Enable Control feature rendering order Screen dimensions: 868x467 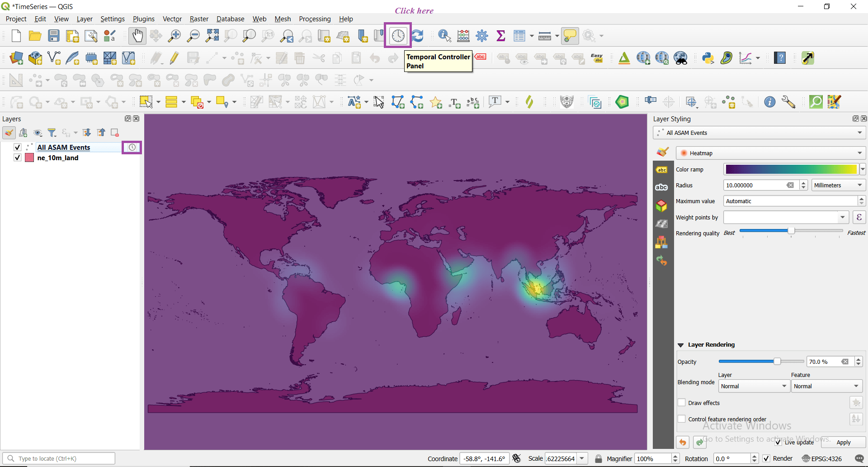click(682, 419)
